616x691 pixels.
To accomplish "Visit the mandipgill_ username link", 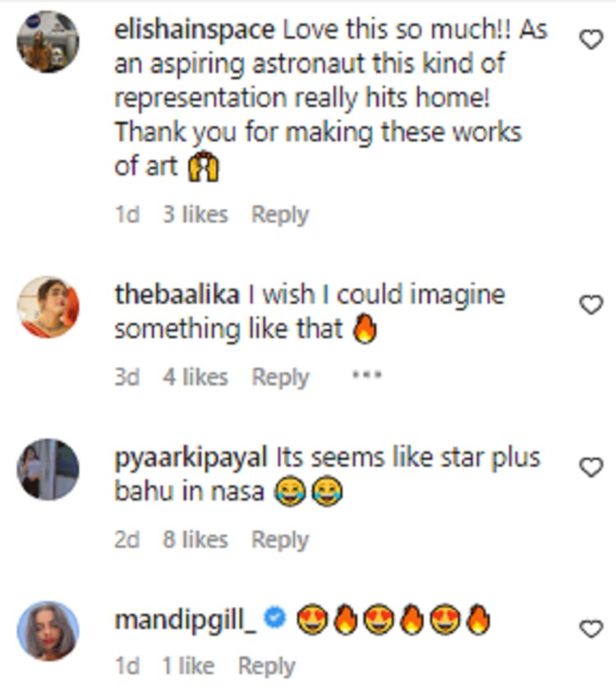I will pos(186,620).
